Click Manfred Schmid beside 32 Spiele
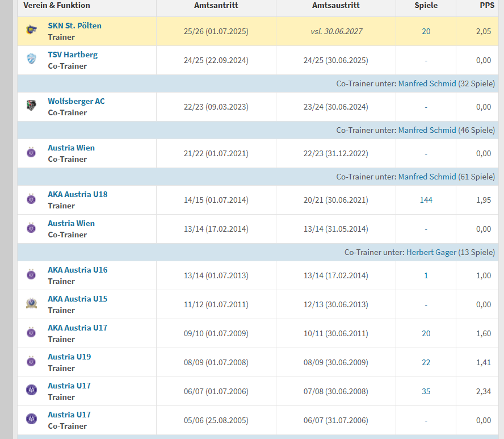Viewport: 504px width, 439px height. point(427,83)
